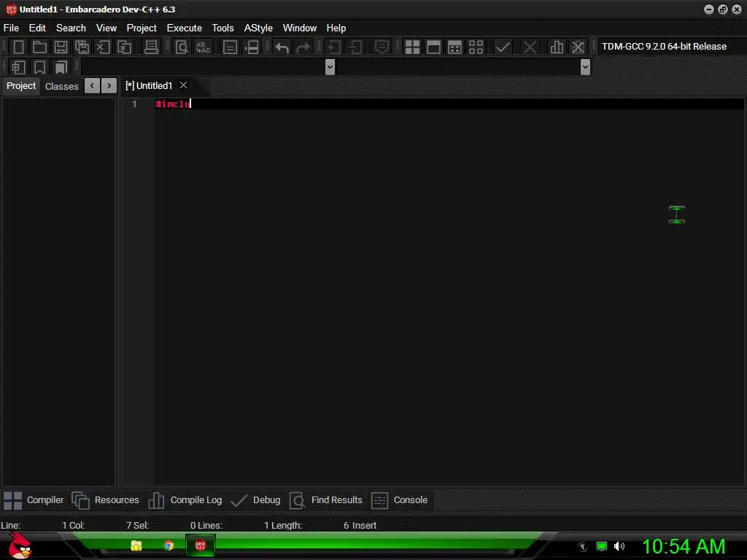Open the file explorer taskbar icon

point(136,545)
